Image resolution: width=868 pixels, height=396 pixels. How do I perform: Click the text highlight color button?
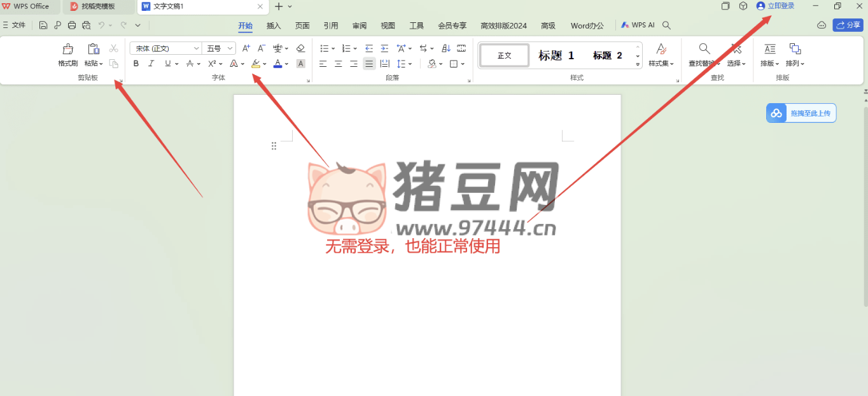[256, 64]
